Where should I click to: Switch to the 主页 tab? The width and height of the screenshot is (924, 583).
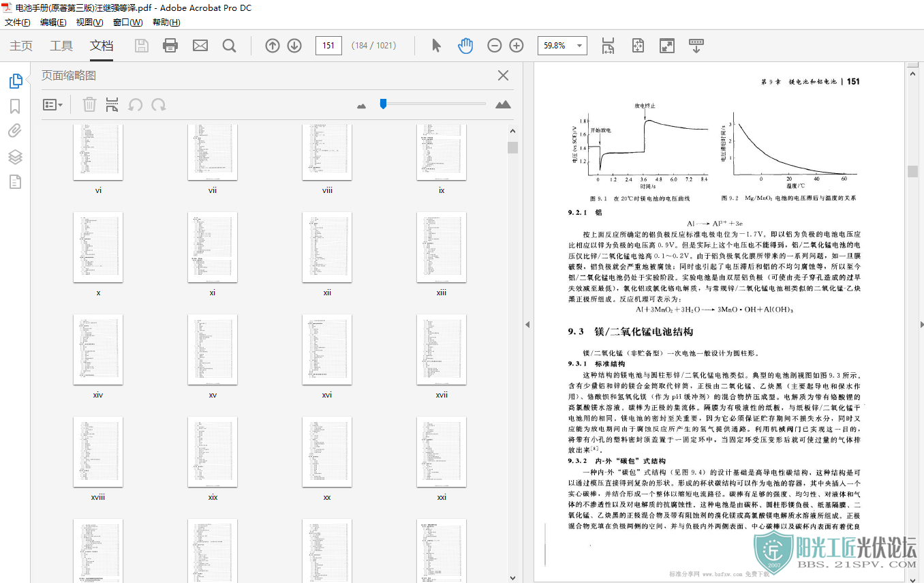(21, 46)
